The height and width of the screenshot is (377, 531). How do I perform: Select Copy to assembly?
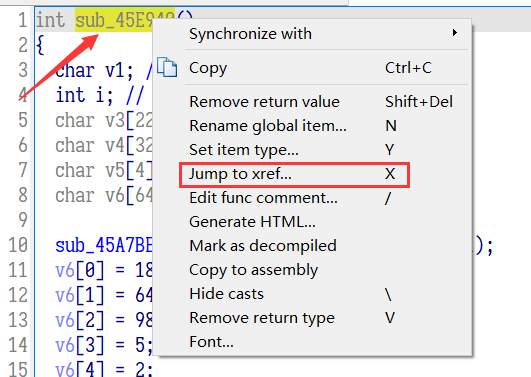tap(312, 270)
